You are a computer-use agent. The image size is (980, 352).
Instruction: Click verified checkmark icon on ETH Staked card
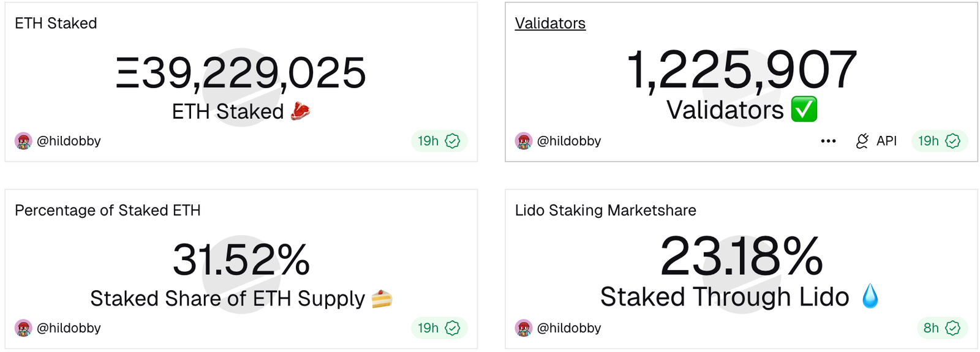click(453, 141)
